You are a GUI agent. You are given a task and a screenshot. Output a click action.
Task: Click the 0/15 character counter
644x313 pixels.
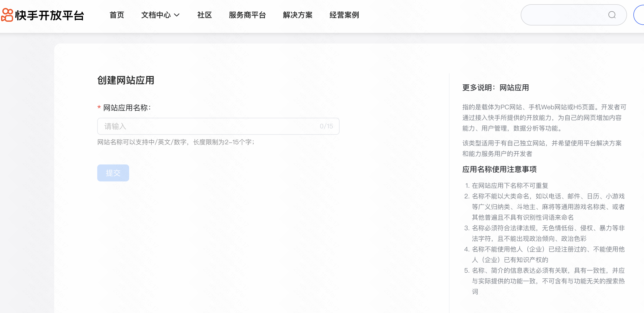tap(326, 126)
